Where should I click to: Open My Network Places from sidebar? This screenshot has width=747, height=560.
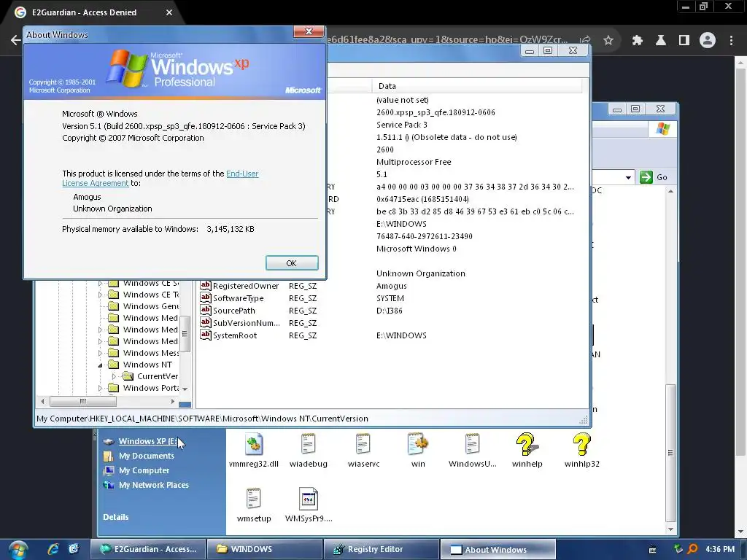(x=154, y=485)
